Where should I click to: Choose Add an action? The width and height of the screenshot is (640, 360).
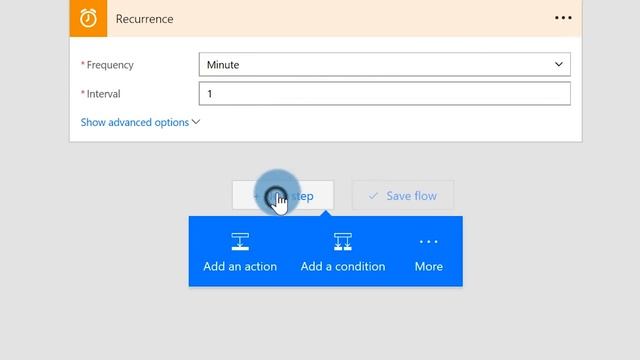point(240,252)
